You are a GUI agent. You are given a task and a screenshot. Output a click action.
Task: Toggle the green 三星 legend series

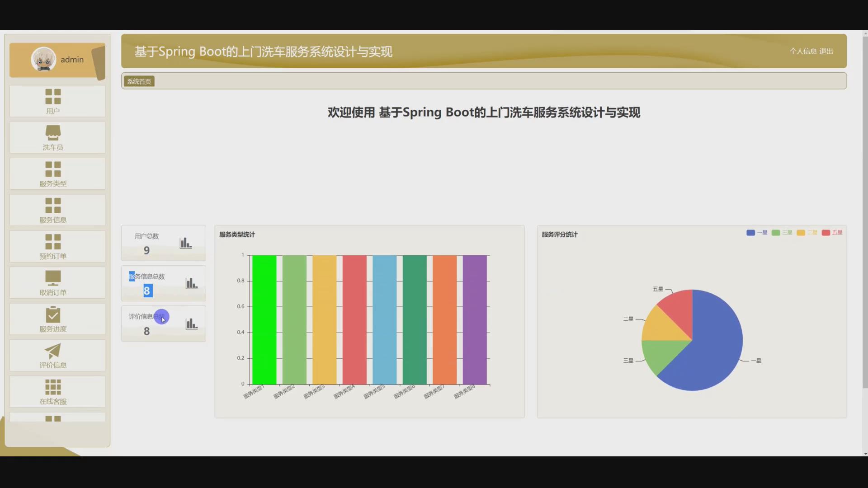tap(776, 233)
